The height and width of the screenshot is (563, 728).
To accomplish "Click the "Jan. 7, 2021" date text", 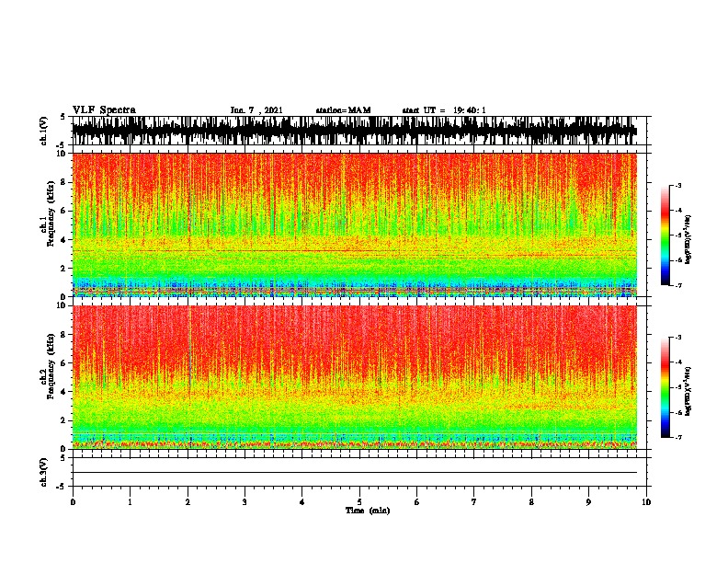I will [x=256, y=110].
